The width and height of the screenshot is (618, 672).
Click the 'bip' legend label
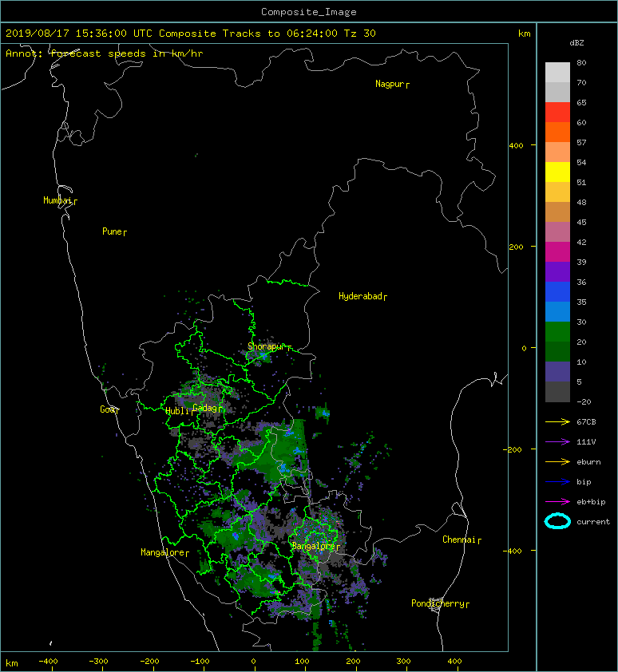[584, 482]
